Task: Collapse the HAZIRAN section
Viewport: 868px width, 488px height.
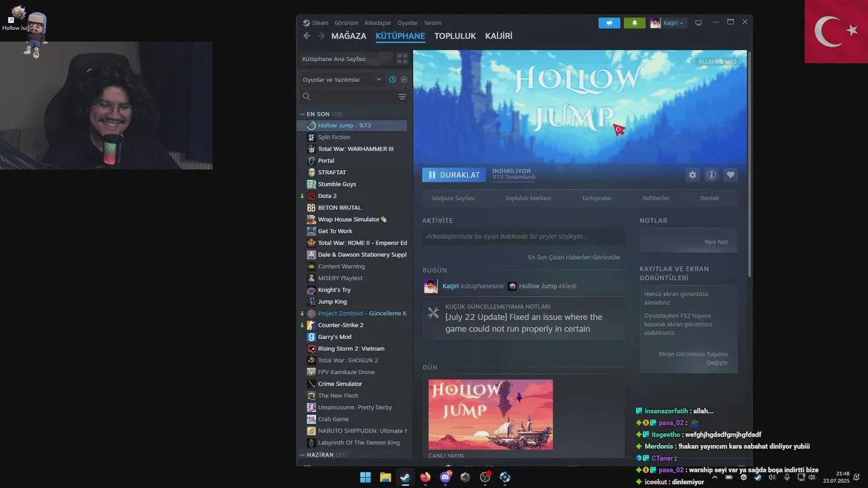Action: [323, 455]
